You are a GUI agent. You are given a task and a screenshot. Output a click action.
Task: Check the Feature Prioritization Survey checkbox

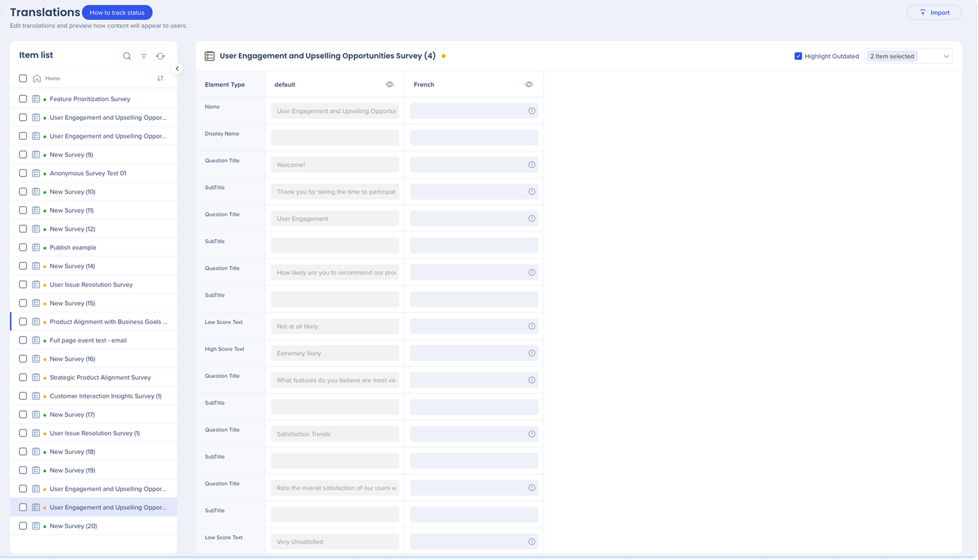23,99
